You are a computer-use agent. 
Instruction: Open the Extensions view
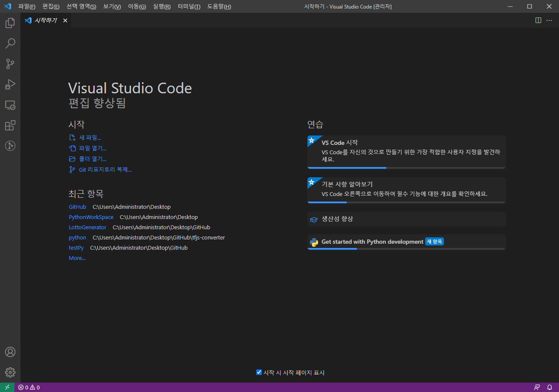pos(10,125)
